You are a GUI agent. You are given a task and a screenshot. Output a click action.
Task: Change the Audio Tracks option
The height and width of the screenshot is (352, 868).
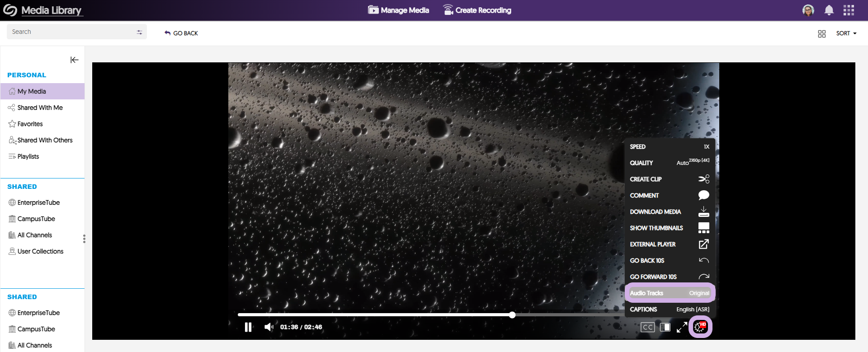pyautogui.click(x=669, y=293)
